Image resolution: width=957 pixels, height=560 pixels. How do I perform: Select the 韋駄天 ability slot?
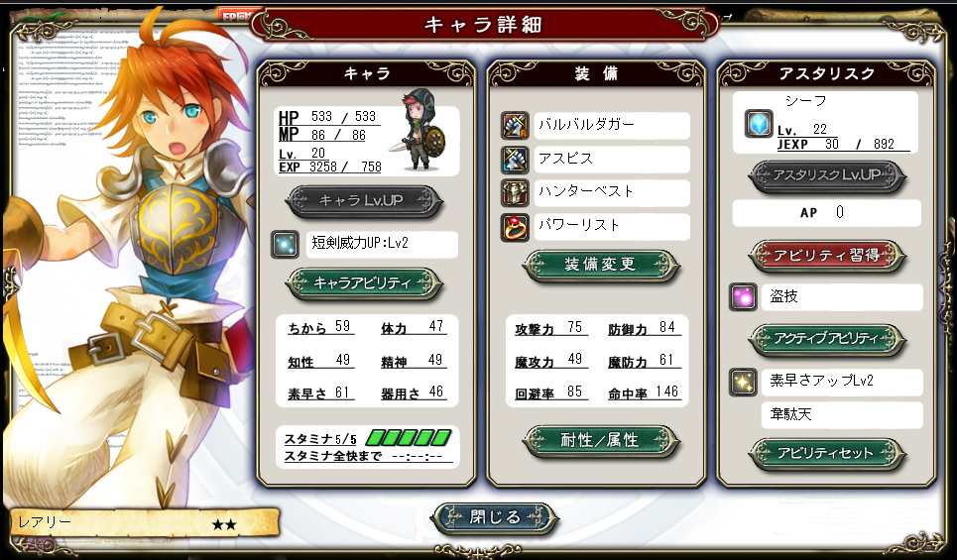pos(842,415)
